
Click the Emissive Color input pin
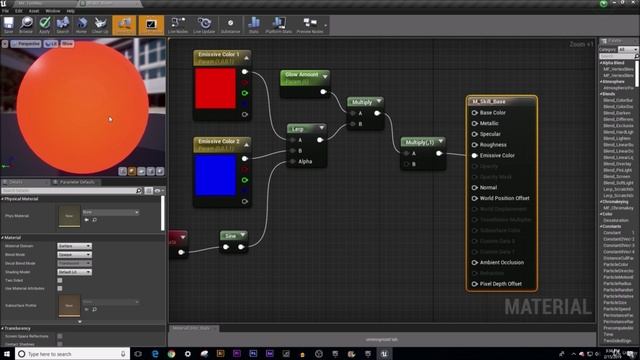(x=475, y=156)
